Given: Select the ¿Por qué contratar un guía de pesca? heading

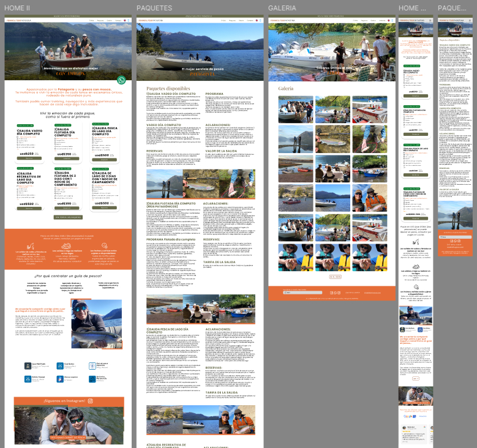Looking at the screenshot, I should [x=68, y=276].
